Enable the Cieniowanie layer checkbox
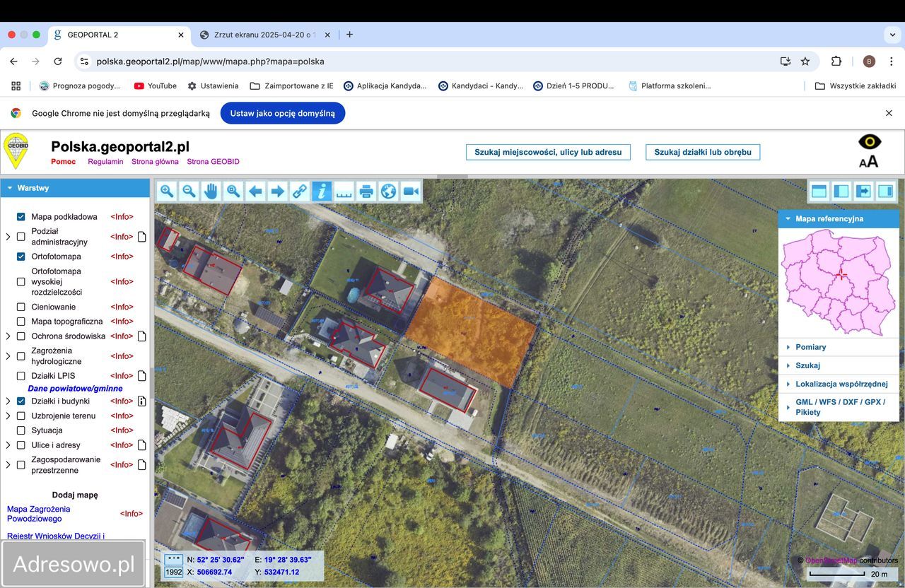This screenshot has width=905, height=588. pyautogui.click(x=21, y=307)
